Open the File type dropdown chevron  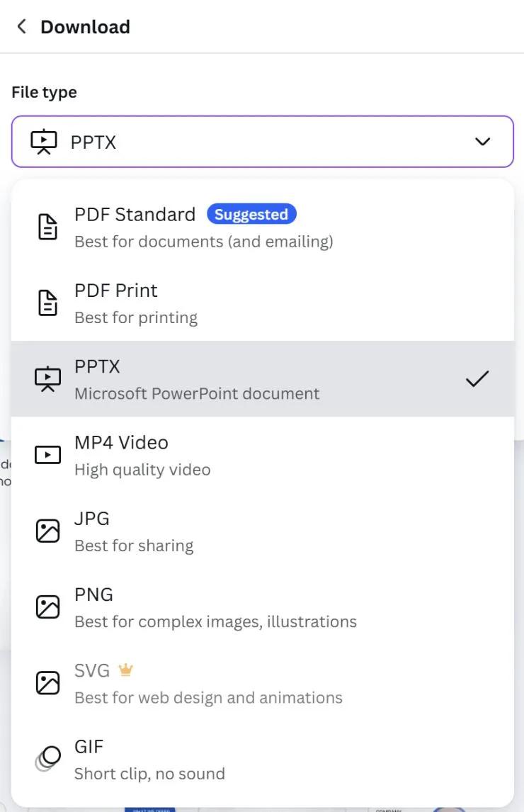pyautogui.click(x=483, y=142)
